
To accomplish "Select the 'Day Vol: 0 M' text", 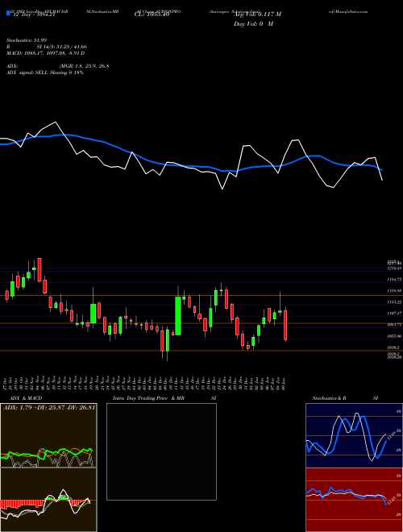I will tap(253, 24).
